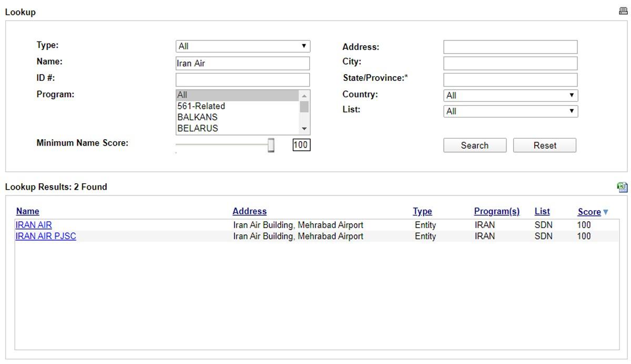
Task: Click the Entity type cell in the IRAN AIR row
Action: point(425,225)
